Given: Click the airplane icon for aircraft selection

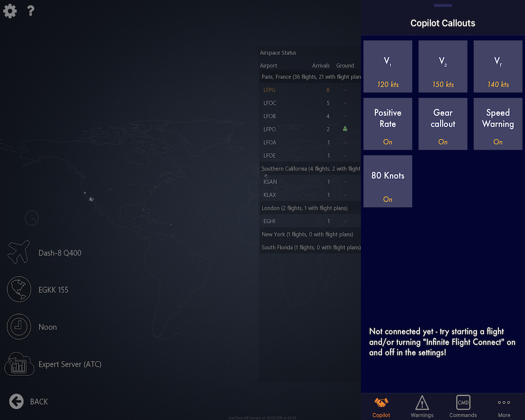Looking at the screenshot, I should pyautogui.click(x=19, y=252).
